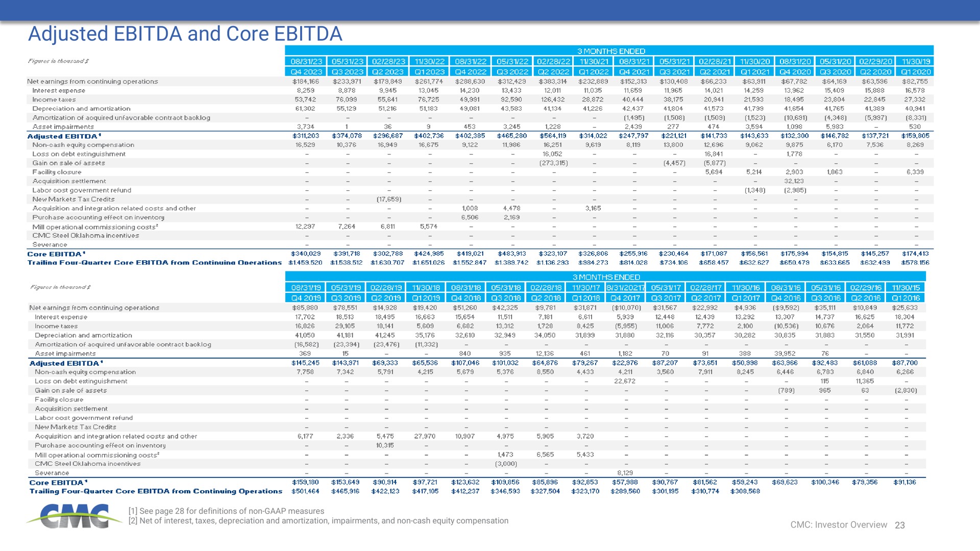Select footnote '[1] See page 28 for definitions'
This screenshot has height=551, width=980.
coord(227,511)
